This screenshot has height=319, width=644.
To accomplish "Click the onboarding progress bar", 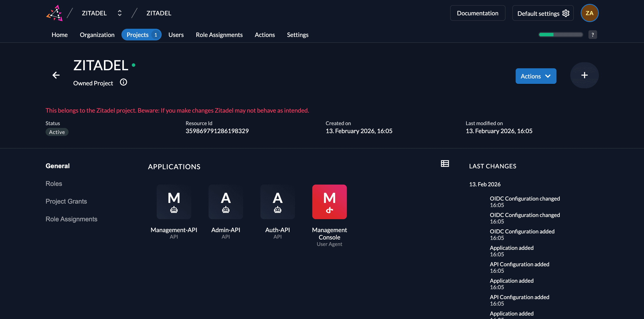I will pyautogui.click(x=561, y=35).
